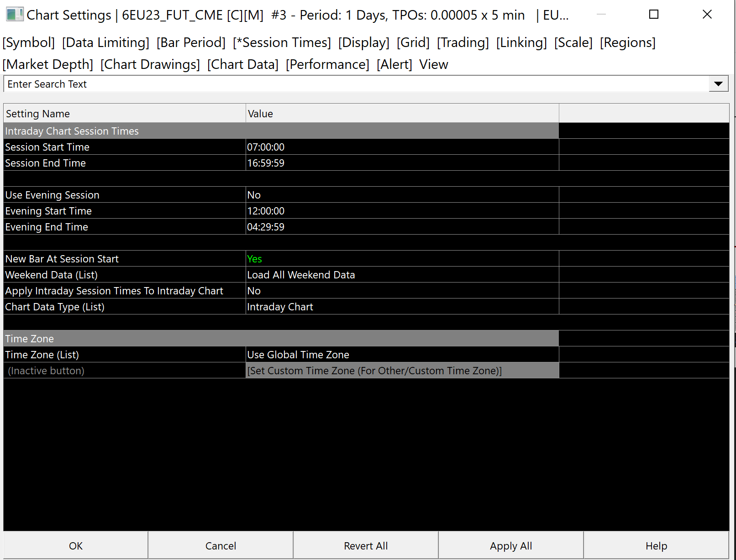Toggle Use Evening Session value No
Image resolution: width=736 pixels, height=560 pixels.
(402, 195)
